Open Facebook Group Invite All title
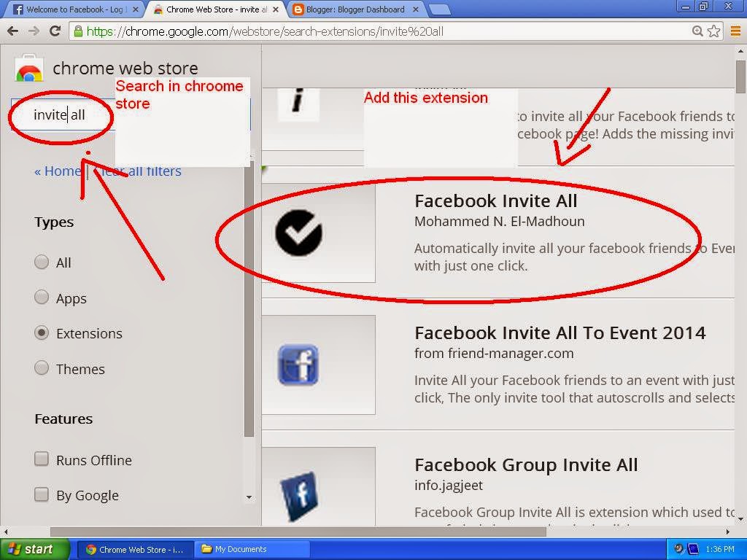 click(526, 464)
